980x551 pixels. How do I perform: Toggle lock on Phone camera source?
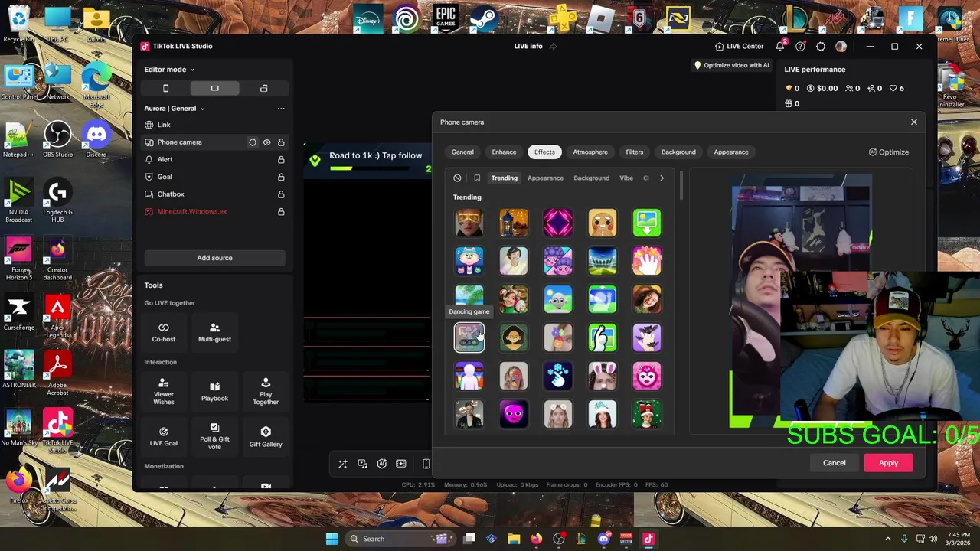coord(281,142)
